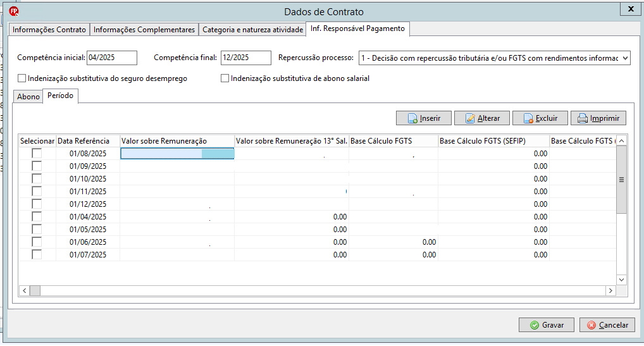The image size is (644, 346).
Task: Click the grid scroll down arrow
Action: tap(621, 280)
